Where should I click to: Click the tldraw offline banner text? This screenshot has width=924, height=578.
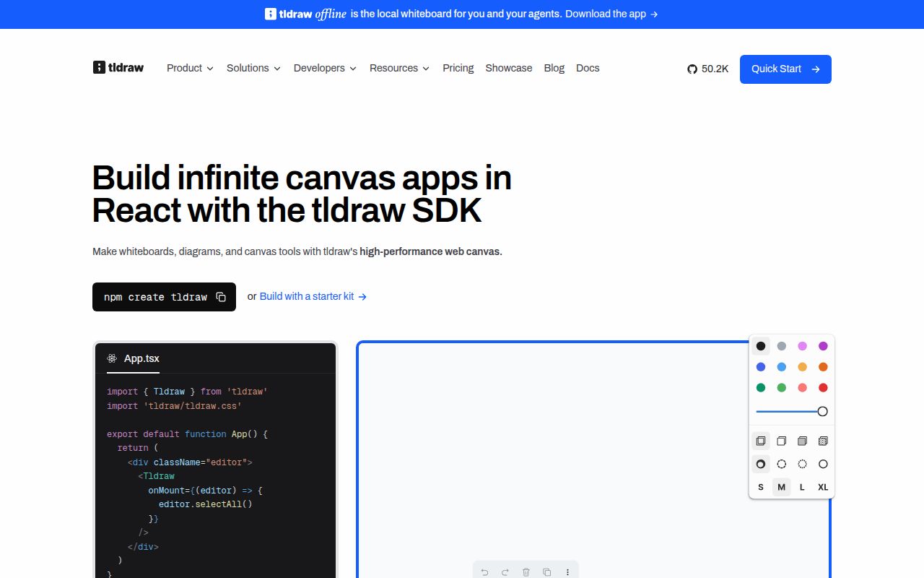306,14
